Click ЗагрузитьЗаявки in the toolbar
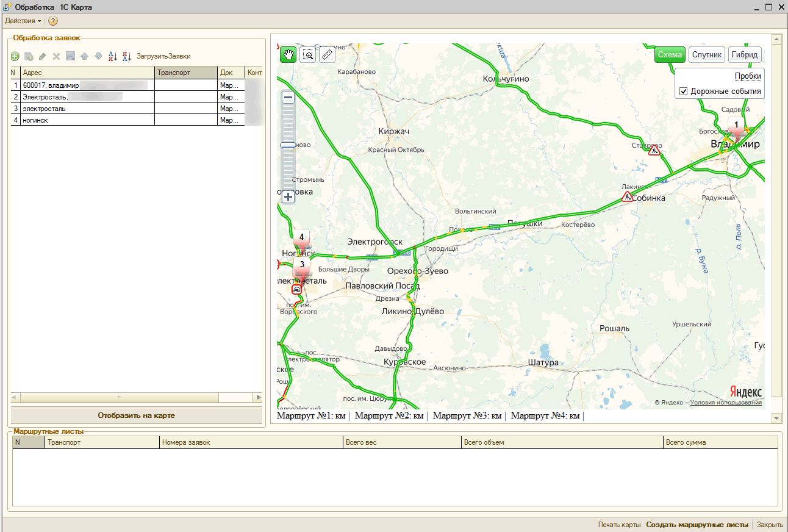This screenshot has width=788, height=532. (x=163, y=56)
